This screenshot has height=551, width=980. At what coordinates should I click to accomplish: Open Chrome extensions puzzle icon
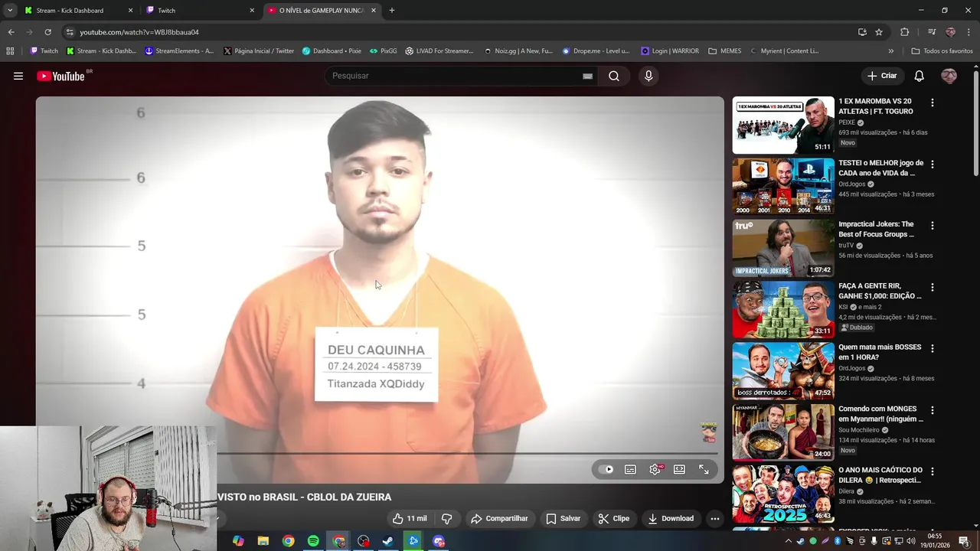[904, 32]
